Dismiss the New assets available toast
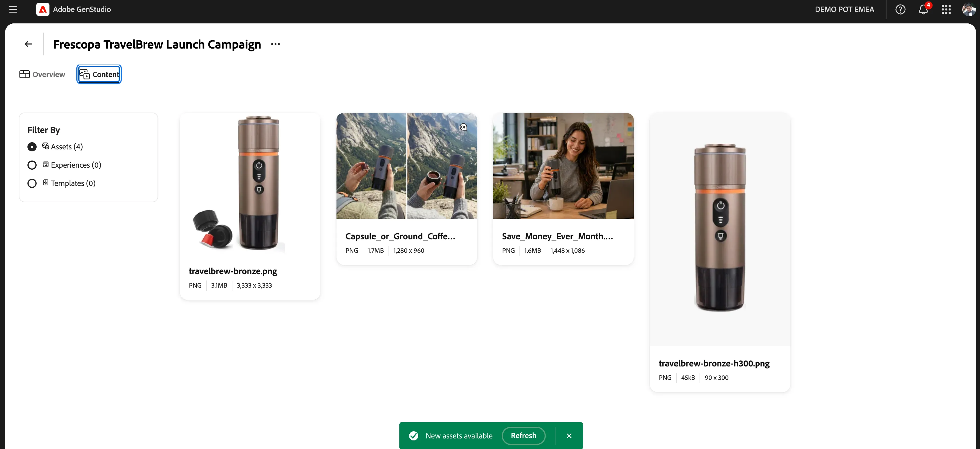Viewport: 980px width, 449px height. pos(569,436)
